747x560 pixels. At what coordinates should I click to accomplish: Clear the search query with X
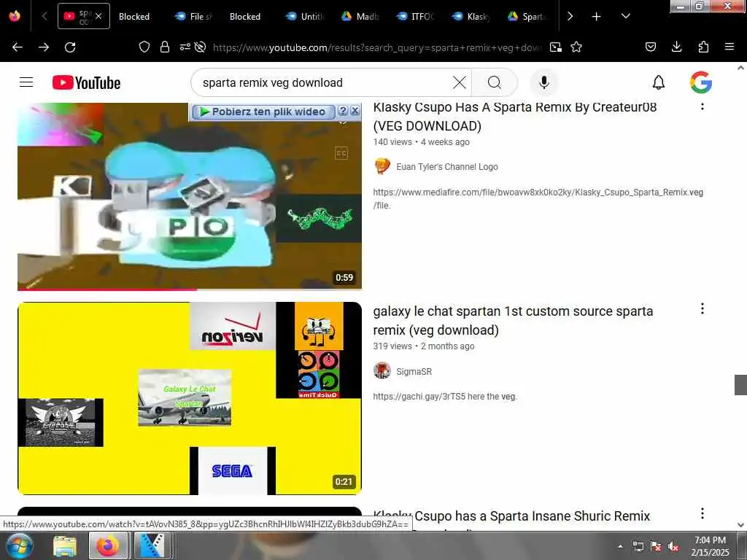(x=460, y=83)
